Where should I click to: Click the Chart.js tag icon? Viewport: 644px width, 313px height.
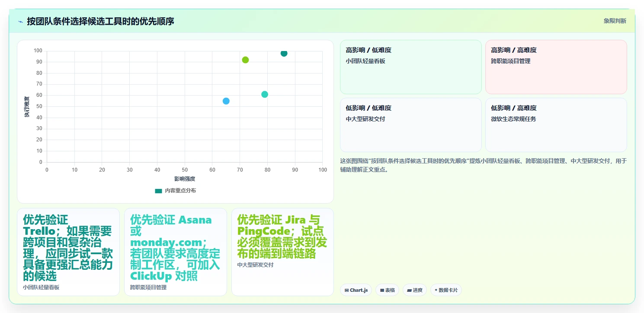point(347,290)
